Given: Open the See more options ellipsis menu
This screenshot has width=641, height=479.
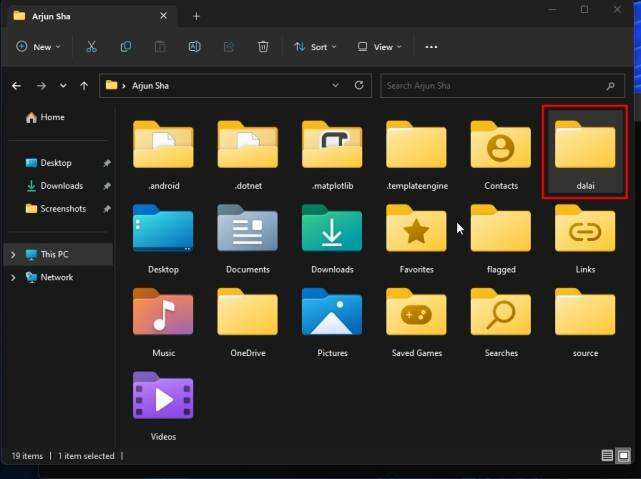Looking at the screenshot, I should coord(431,47).
